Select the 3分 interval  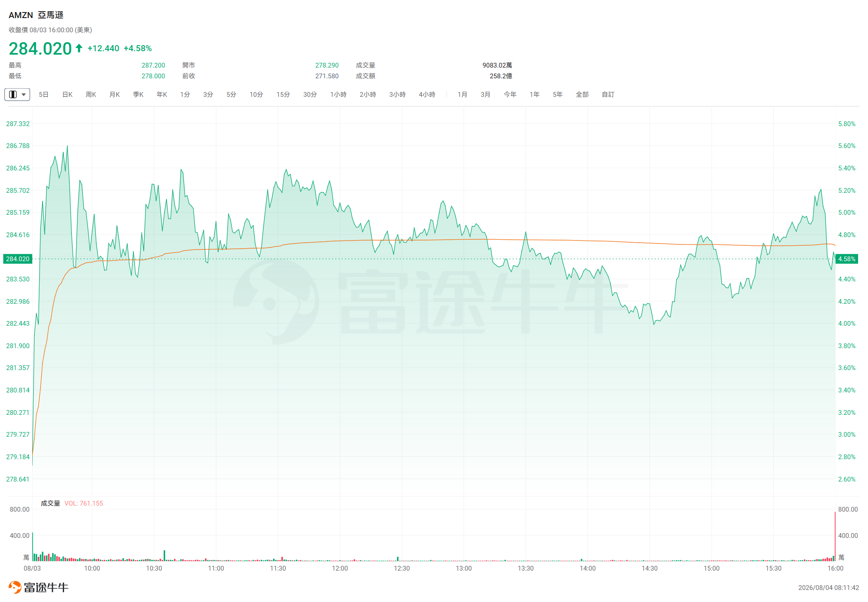coord(208,94)
